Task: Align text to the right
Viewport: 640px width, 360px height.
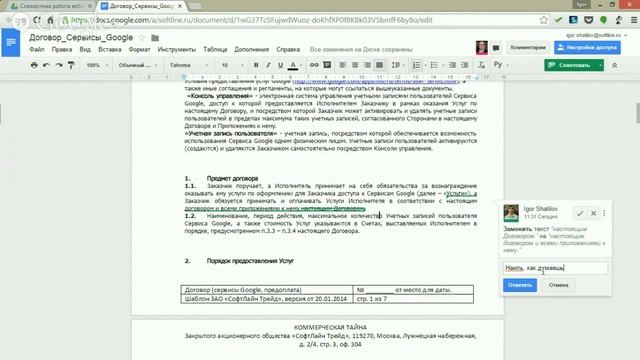Action: 367,65
